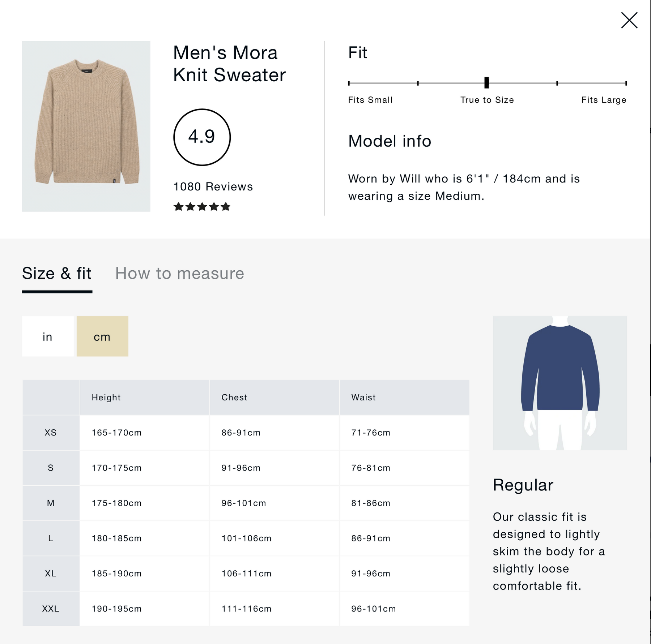
Task: Close the size guide dialog
Action: tap(629, 20)
